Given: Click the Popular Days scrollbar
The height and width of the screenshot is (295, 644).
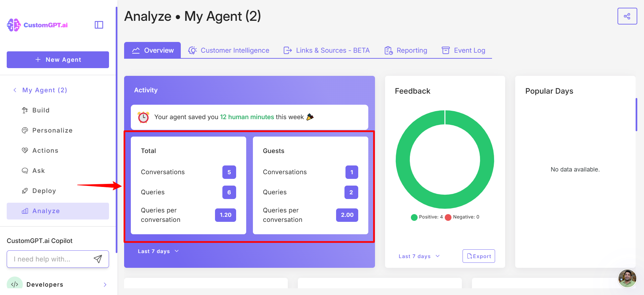Looking at the screenshot, I should (x=636, y=114).
